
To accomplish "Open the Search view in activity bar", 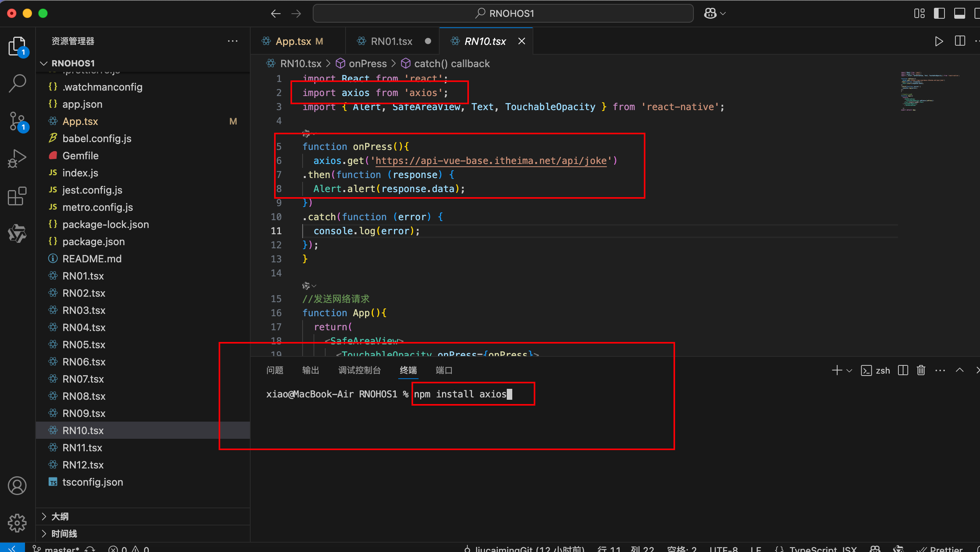I will click(17, 83).
